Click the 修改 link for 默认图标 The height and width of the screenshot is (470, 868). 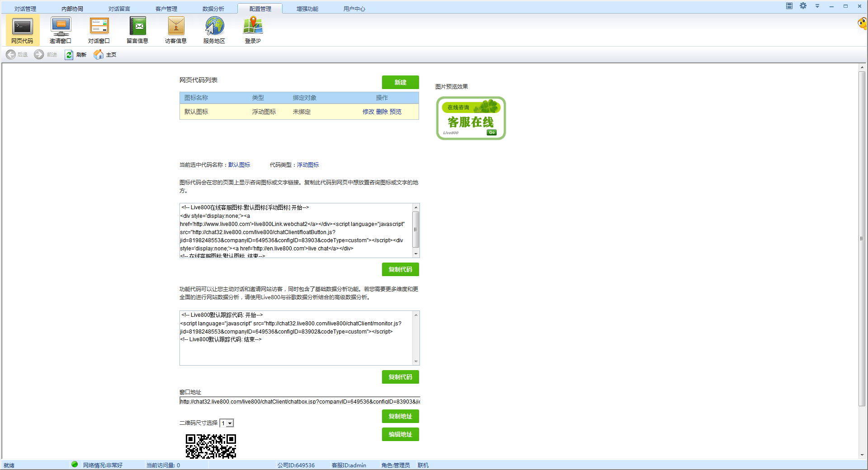click(368, 112)
